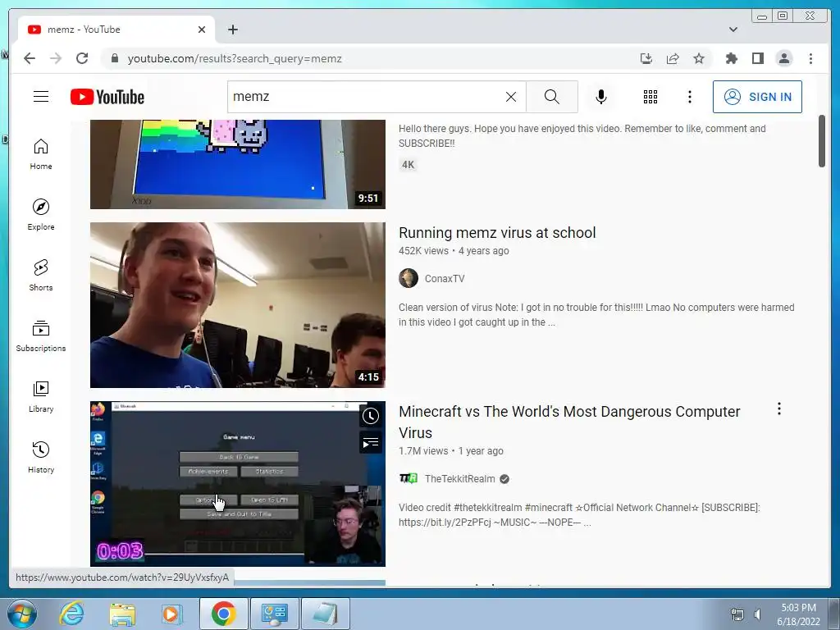Open Windows Media Player from taskbar
The width and height of the screenshot is (840, 630).
pyautogui.click(x=172, y=614)
